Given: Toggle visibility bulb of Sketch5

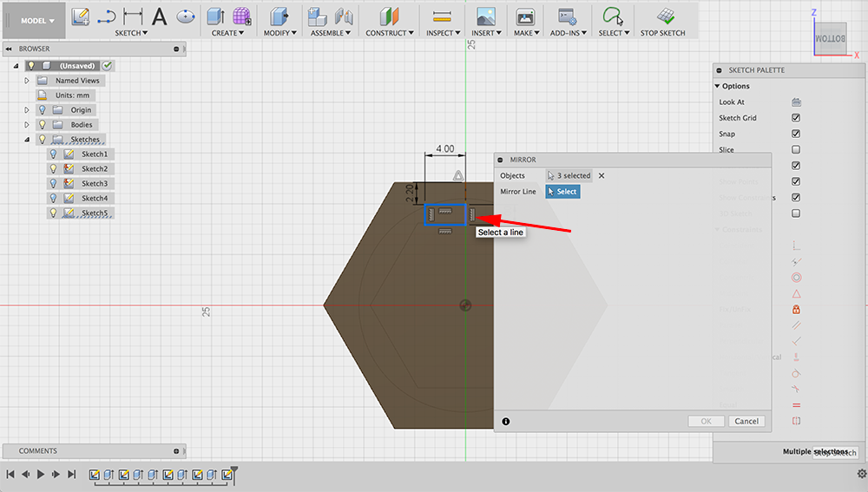Looking at the screenshot, I should [53, 213].
